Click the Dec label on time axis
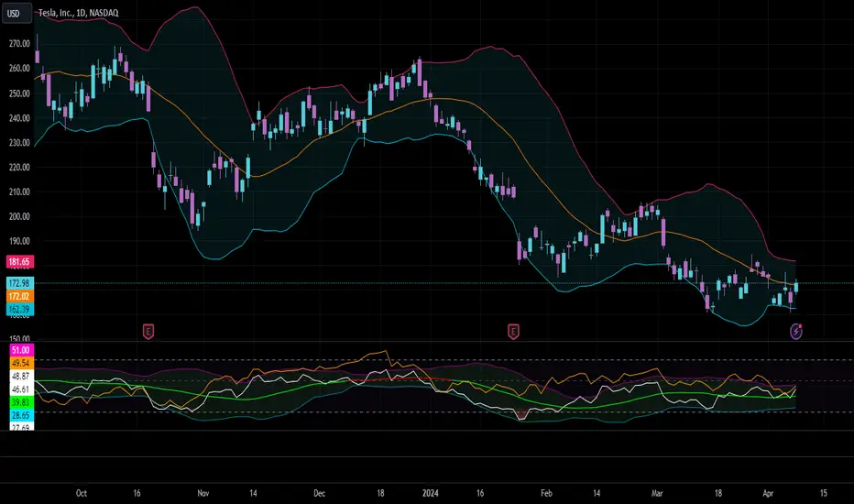 tap(319, 493)
